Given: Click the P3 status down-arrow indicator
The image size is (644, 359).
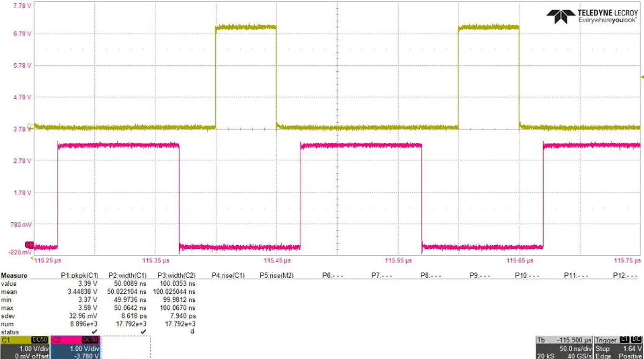Looking at the screenshot, I should [193, 332].
